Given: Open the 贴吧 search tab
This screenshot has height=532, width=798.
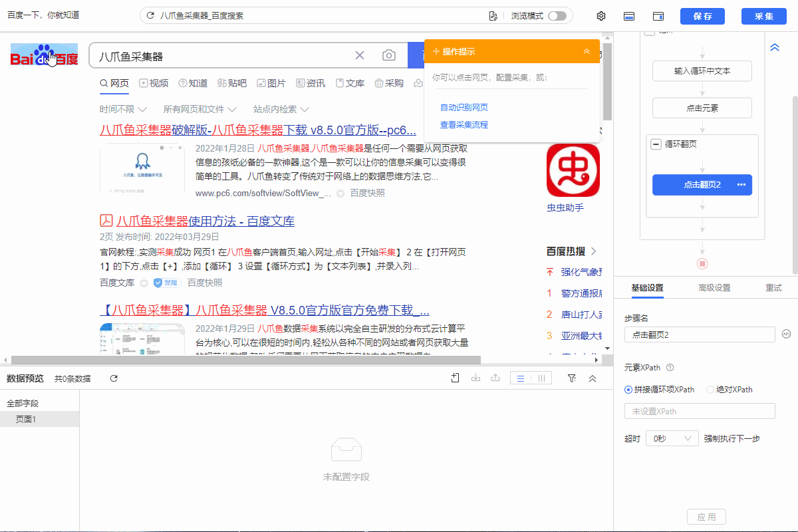Looking at the screenshot, I should coord(232,83).
